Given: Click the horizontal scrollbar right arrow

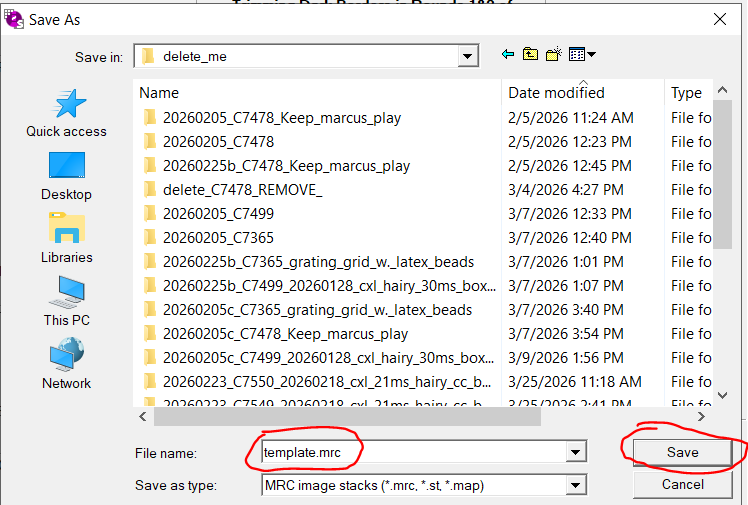Looking at the screenshot, I should pyautogui.click(x=701, y=417).
